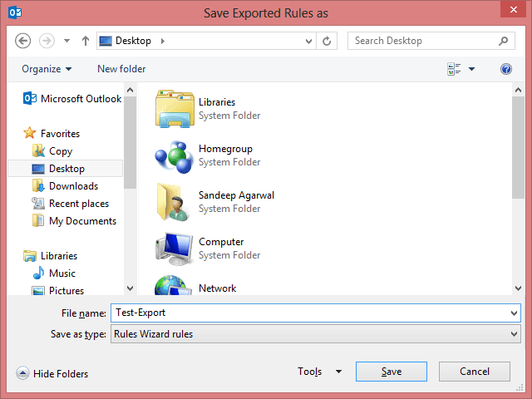
Task: Click the Back navigation arrow
Action: click(x=22, y=41)
